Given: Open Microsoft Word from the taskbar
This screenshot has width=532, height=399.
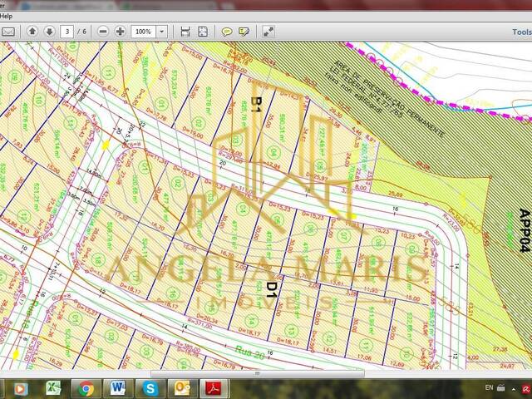Looking at the screenshot, I should [118, 389].
